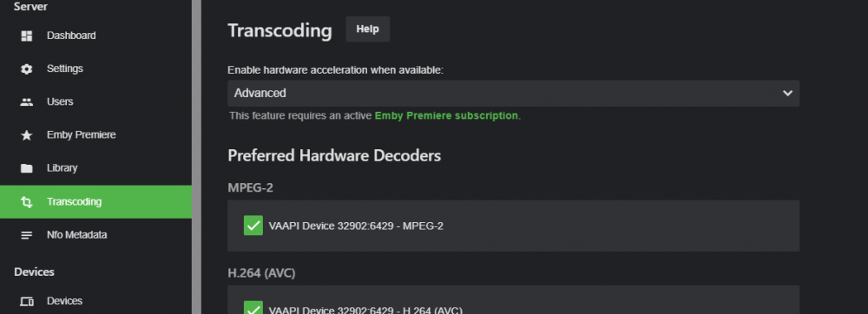Click the sidebar vertical scrollbar
Viewport: 868px width, 314px height.
pos(196,157)
